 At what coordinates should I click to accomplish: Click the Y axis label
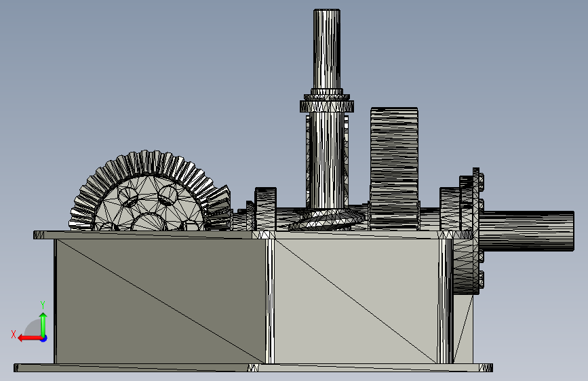pos(43,305)
